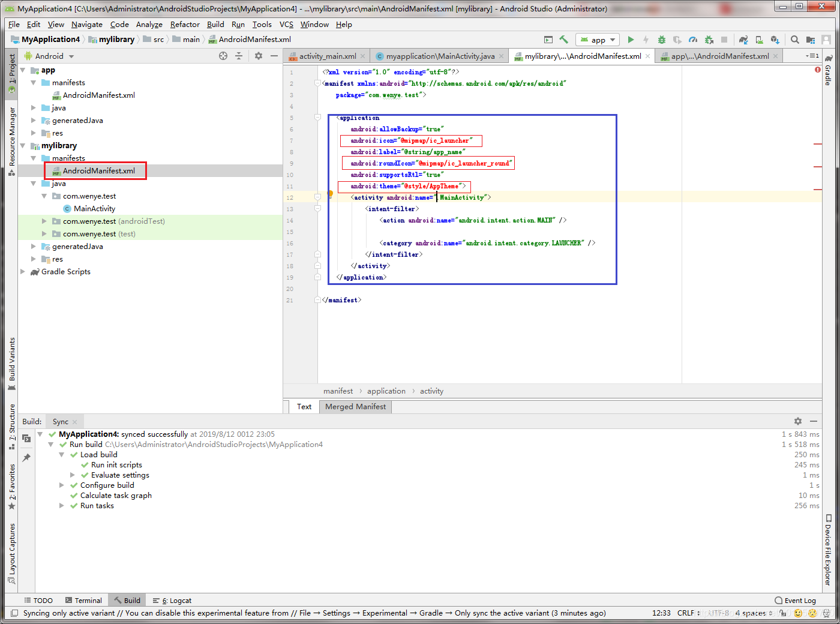Click the Toggle view icon in Build panel
Image resolution: width=840 pixels, height=624 pixels.
[x=26, y=439]
